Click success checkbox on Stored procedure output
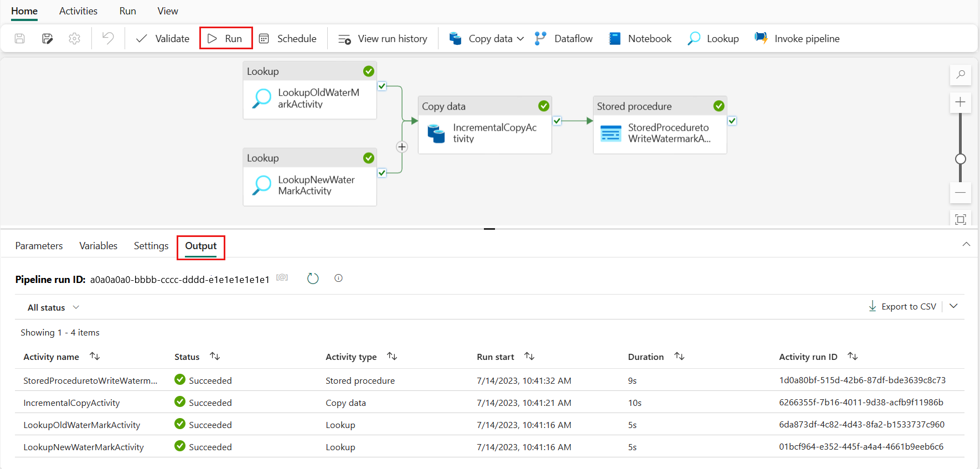This screenshot has height=469, width=980. [732, 121]
